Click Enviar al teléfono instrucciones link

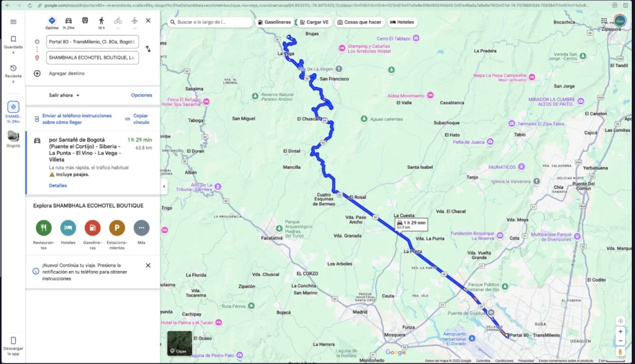(x=77, y=118)
